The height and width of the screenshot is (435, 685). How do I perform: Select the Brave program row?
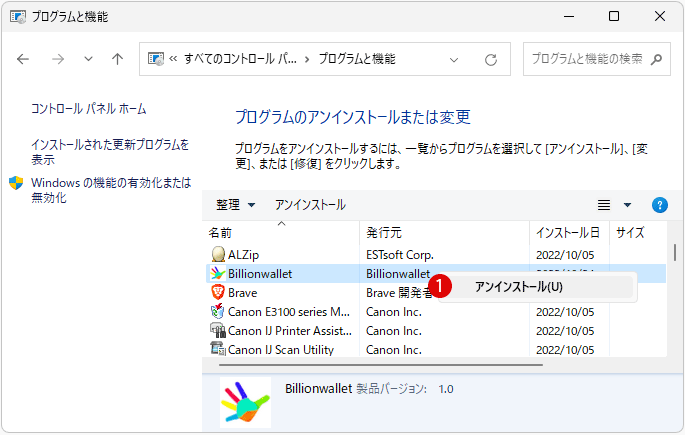point(436,293)
